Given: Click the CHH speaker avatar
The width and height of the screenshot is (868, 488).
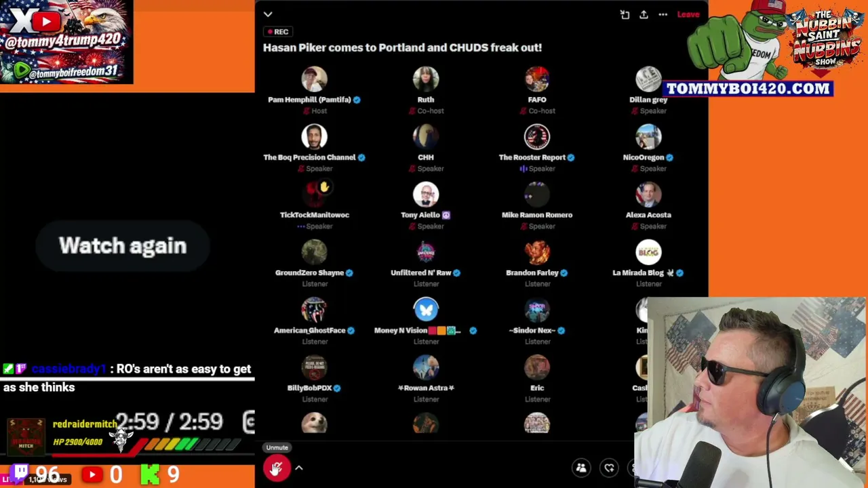Looking at the screenshot, I should click(x=426, y=137).
